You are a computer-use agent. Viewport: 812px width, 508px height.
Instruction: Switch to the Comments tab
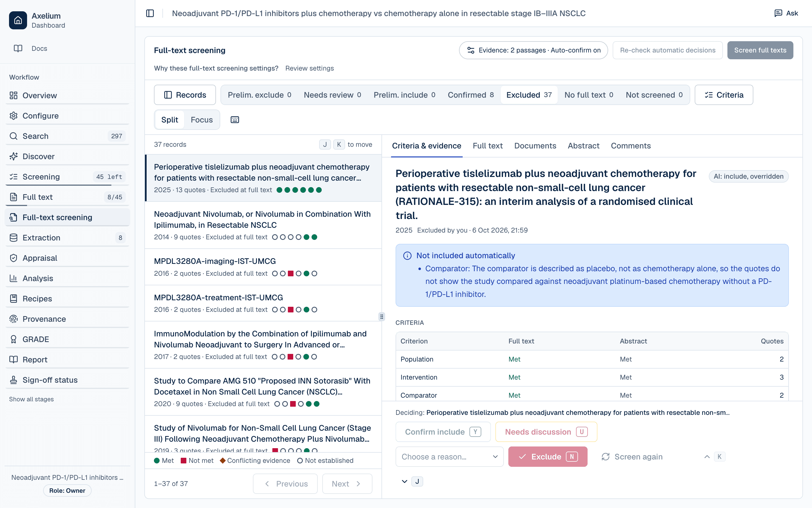[x=631, y=146]
